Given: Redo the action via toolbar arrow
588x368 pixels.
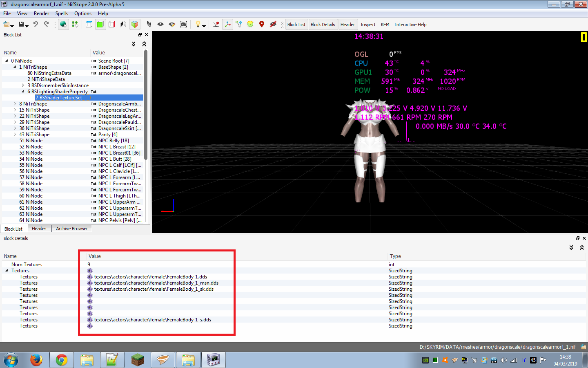Looking at the screenshot, I should pos(46,25).
